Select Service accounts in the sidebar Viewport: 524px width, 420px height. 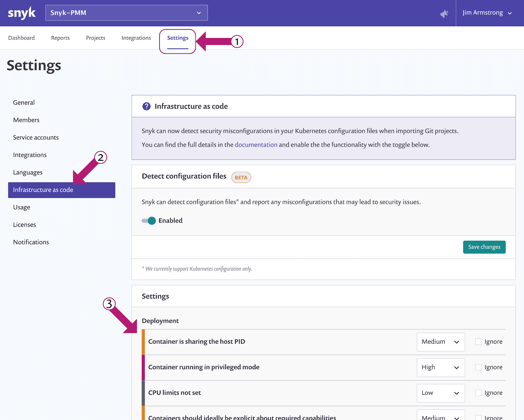coord(36,137)
